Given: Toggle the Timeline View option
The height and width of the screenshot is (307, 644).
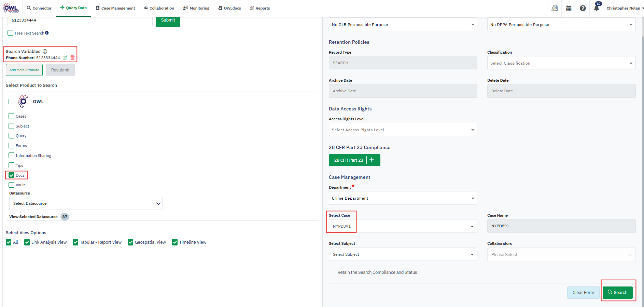Looking at the screenshot, I should [x=175, y=242].
